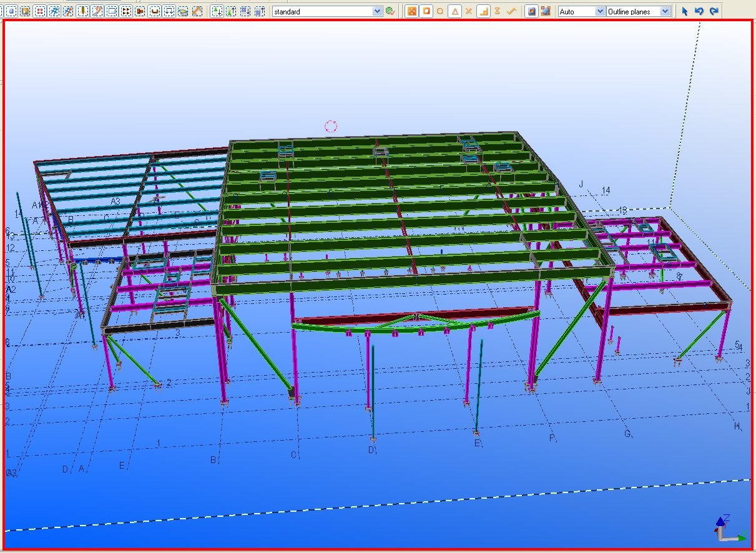Toggle select objects in components switch

(244, 11)
